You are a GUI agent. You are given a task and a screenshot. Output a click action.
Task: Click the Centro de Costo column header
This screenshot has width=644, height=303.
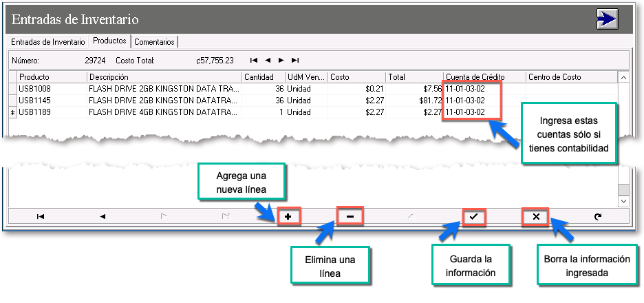click(571, 77)
